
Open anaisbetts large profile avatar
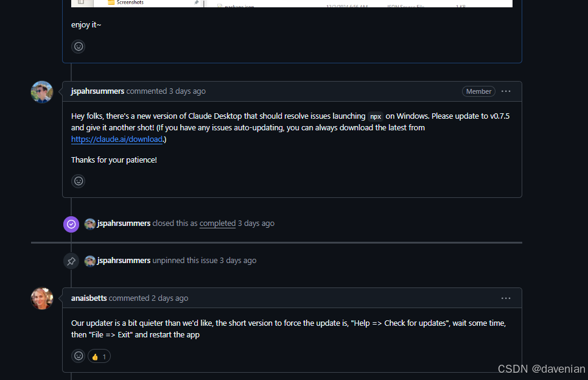click(42, 298)
